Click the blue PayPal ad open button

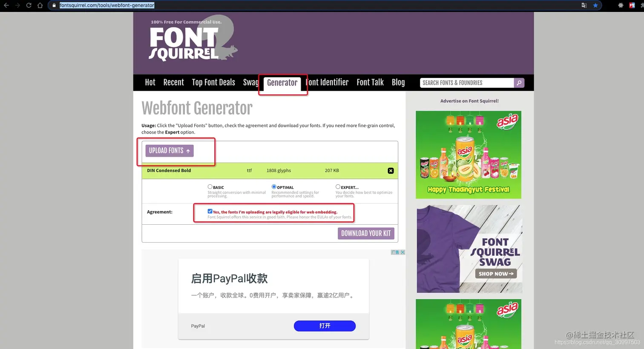pos(325,326)
